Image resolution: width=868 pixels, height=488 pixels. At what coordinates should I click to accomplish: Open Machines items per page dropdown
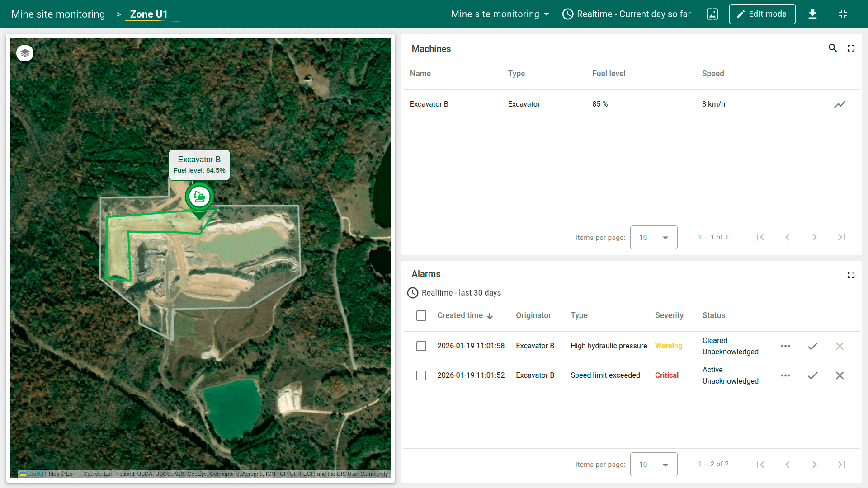tap(653, 237)
